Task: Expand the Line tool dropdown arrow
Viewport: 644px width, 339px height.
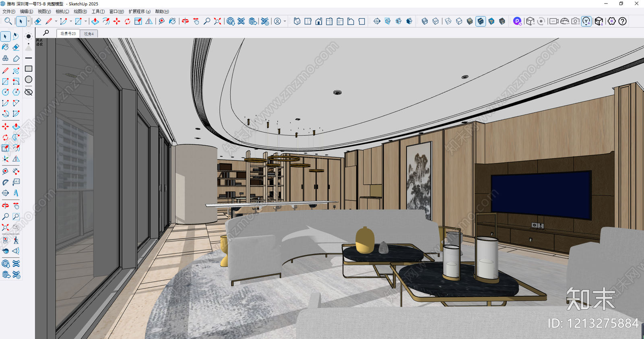Action: pos(56,21)
